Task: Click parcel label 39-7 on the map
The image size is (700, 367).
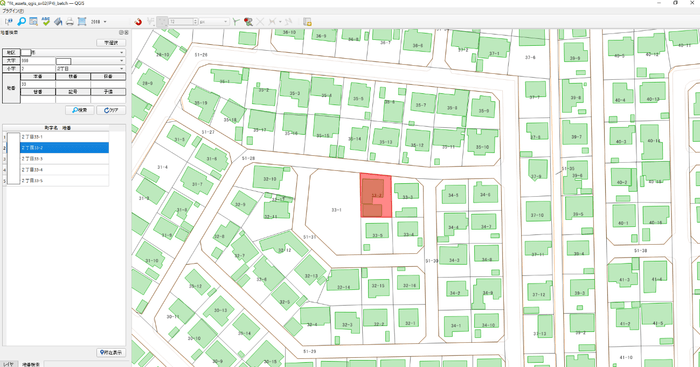Action: click(576, 137)
